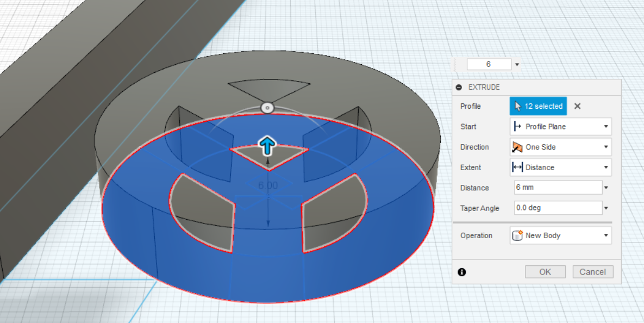Open the floating value box dropdown arrow

point(517,65)
